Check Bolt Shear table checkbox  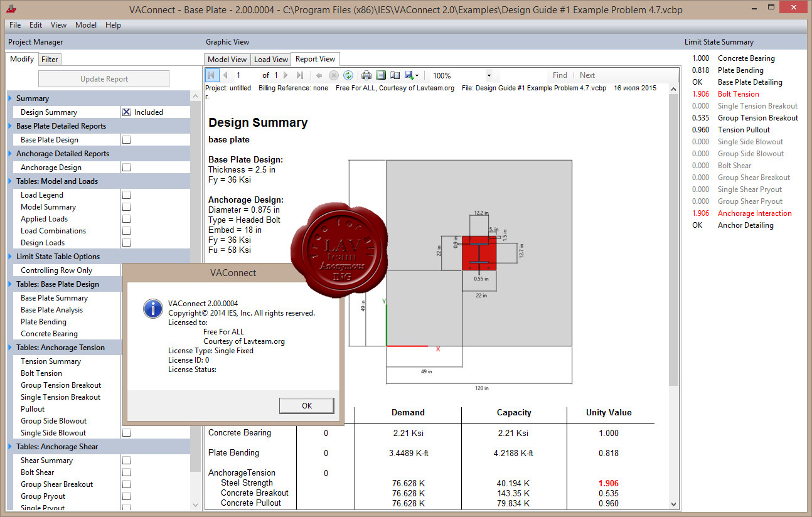coord(127,472)
